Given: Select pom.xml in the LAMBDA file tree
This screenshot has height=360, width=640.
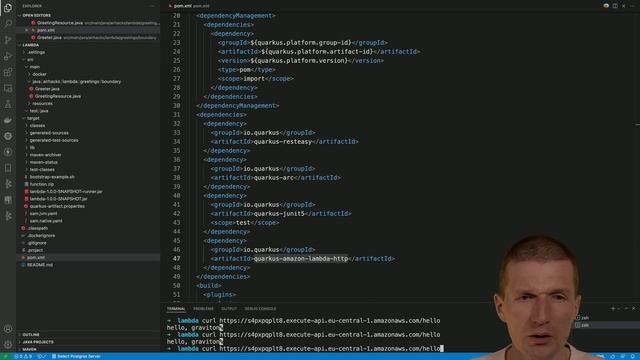Looking at the screenshot, I should point(36,258).
